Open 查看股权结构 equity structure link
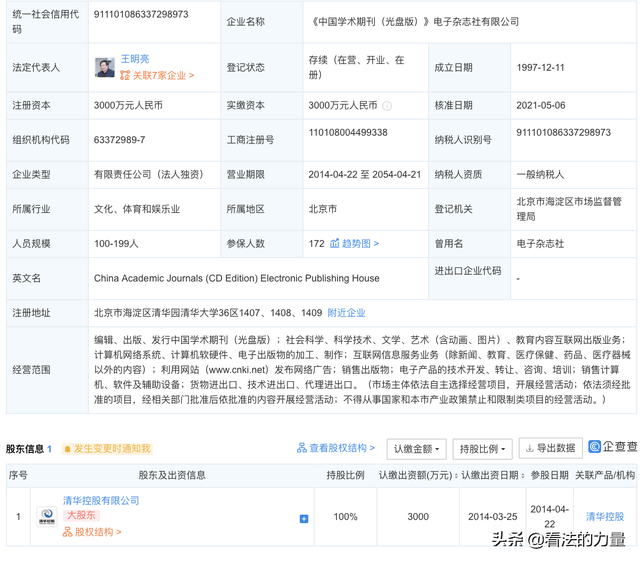640x562 pixels. click(342, 448)
